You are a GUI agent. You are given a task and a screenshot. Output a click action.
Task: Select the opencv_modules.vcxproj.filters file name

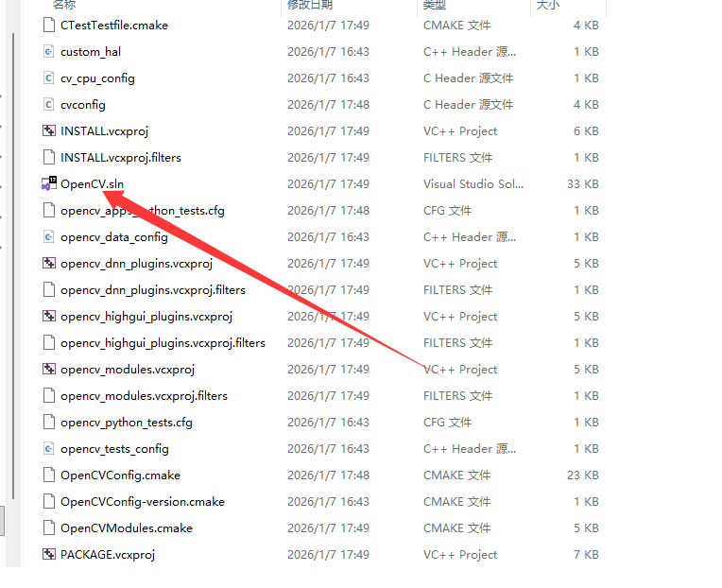pos(145,396)
